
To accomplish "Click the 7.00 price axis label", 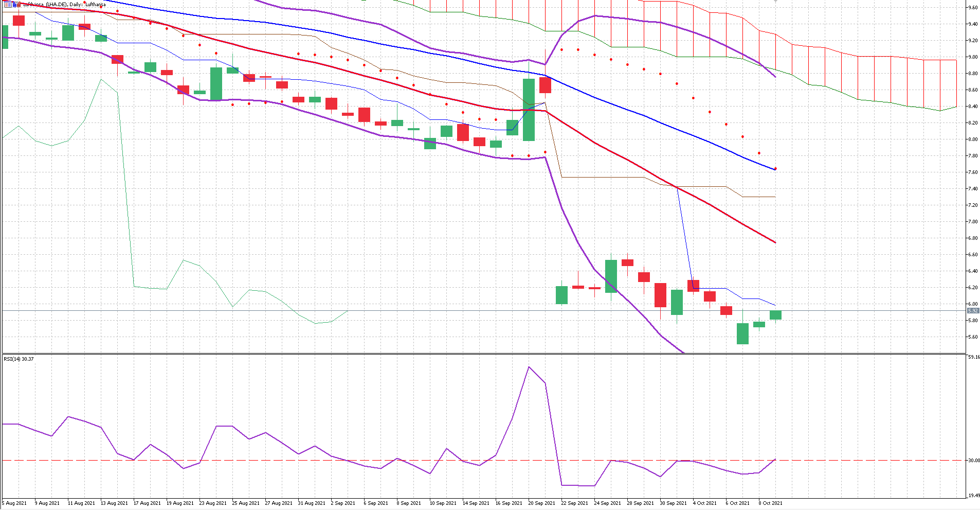I will (x=972, y=222).
